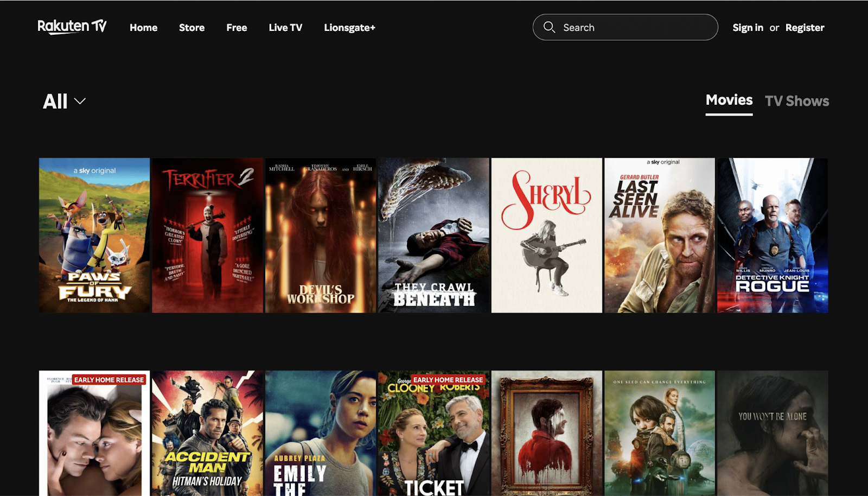Open the bloody framed portrait poster
The width and height of the screenshot is (868, 496).
(547, 433)
